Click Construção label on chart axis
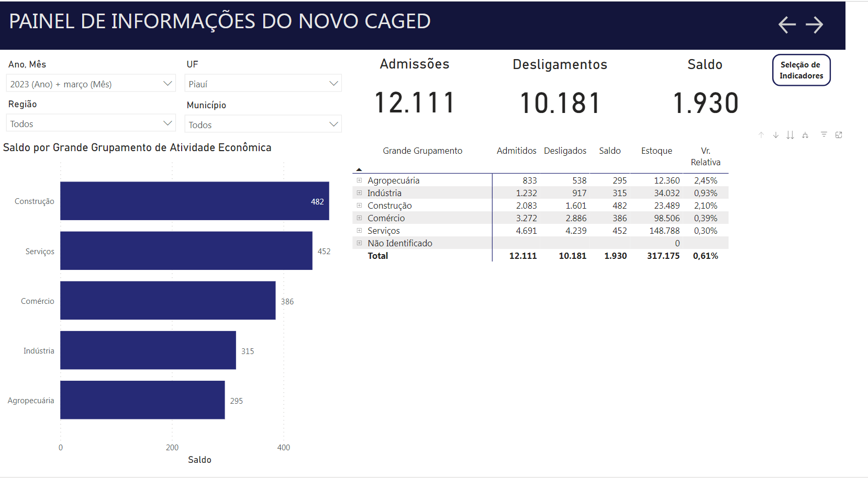Image resolution: width=868 pixels, height=478 pixels. coord(34,201)
